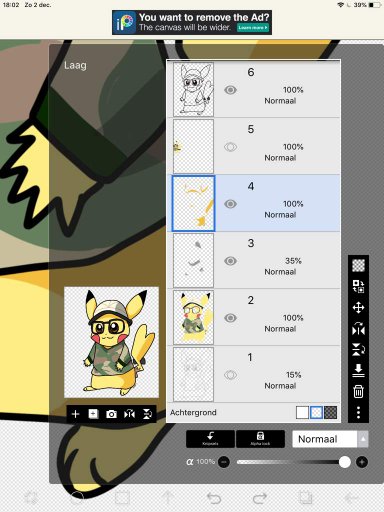Toggle the Alpha lock button
Viewport: 384px width, 512px height.
(x=260, y=439)
